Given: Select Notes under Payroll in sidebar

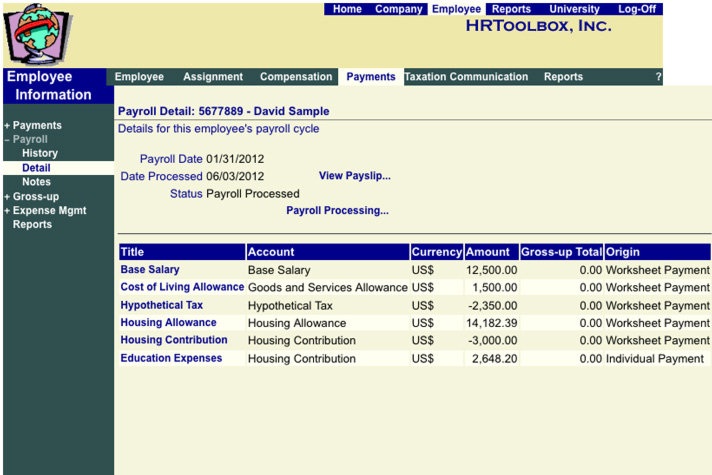Looking at the screenshot, I should [36, 182].
